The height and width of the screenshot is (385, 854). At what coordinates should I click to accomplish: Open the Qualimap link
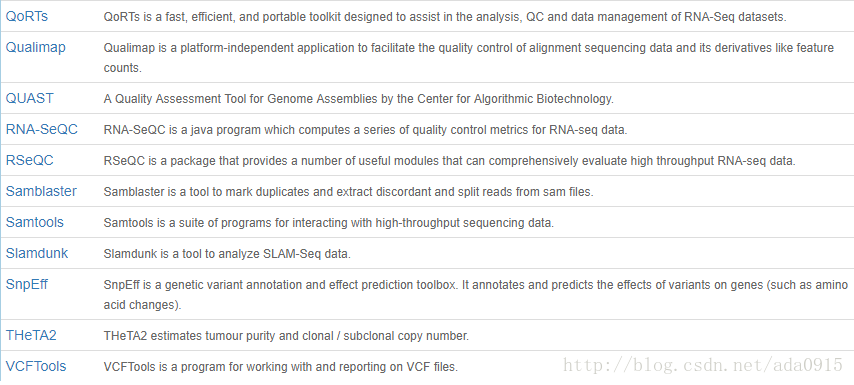pyautogui.click(x=35, y=47)
